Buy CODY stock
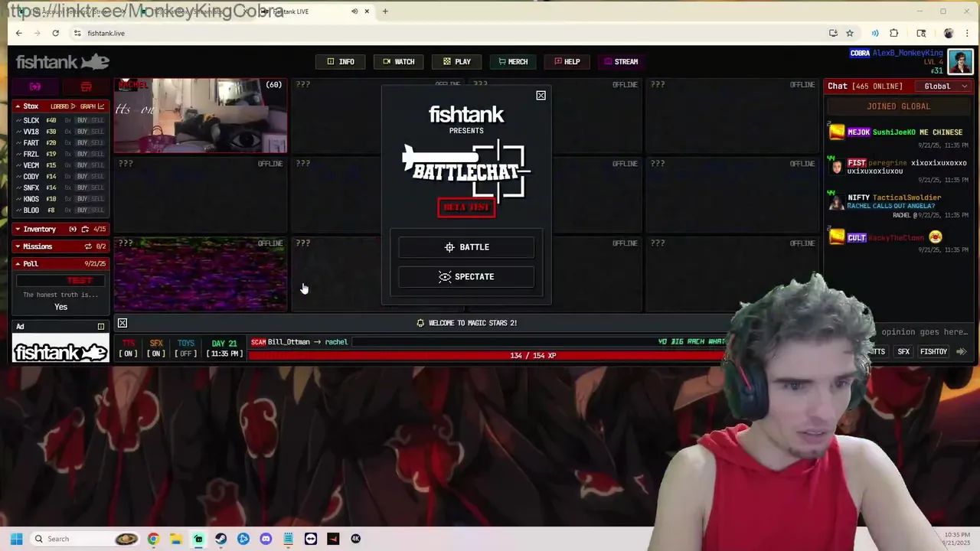The image size is (980, 551). tap(82, 177)
